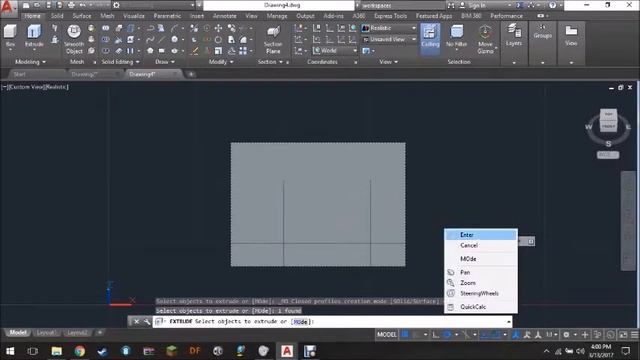The image size is (640, 360).
Task: Click the Annotation Monitor plus icon
Action: 585,335
